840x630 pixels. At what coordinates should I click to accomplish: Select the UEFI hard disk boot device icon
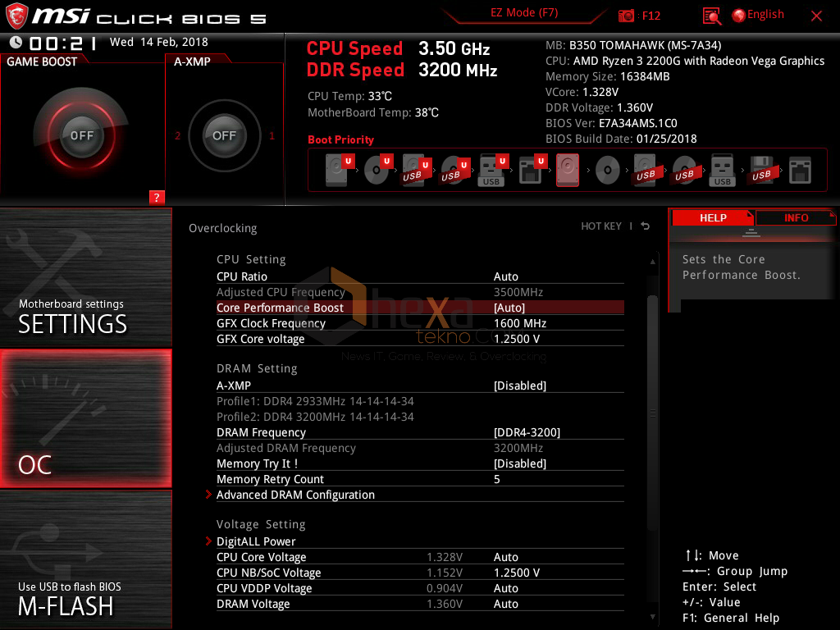340,170
